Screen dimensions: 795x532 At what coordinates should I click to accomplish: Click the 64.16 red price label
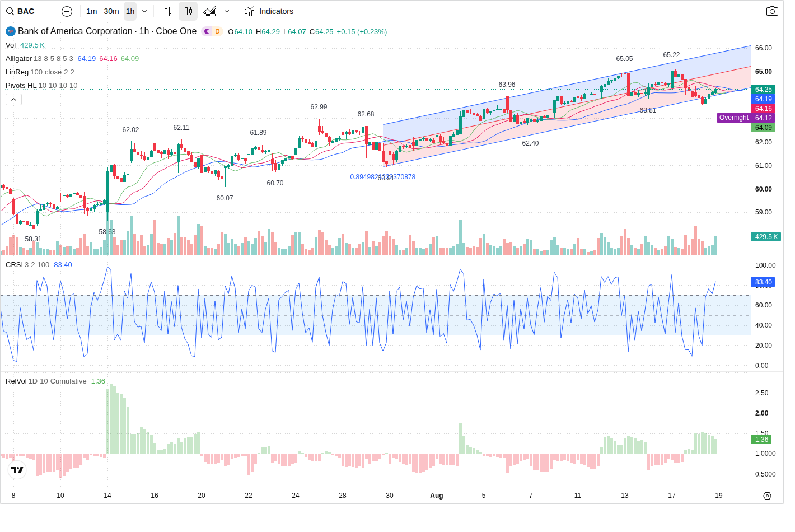(x=763, y=109)
